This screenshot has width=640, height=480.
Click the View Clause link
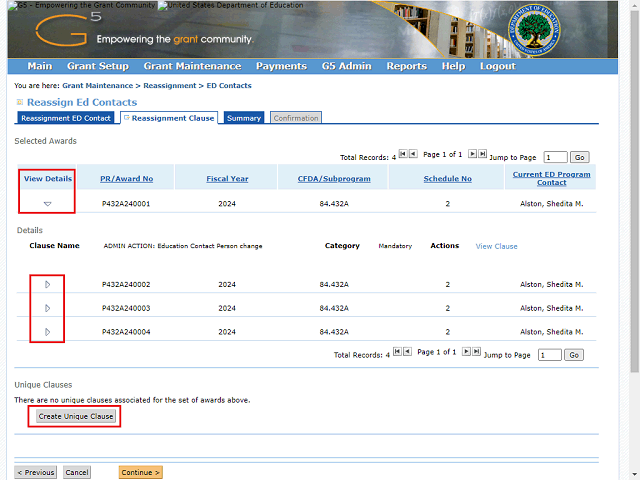click(x=496, y=246)
